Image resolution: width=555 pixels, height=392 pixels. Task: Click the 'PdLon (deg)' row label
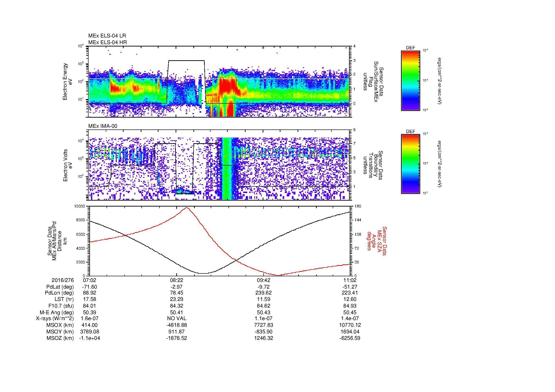(x=60, y=293)
